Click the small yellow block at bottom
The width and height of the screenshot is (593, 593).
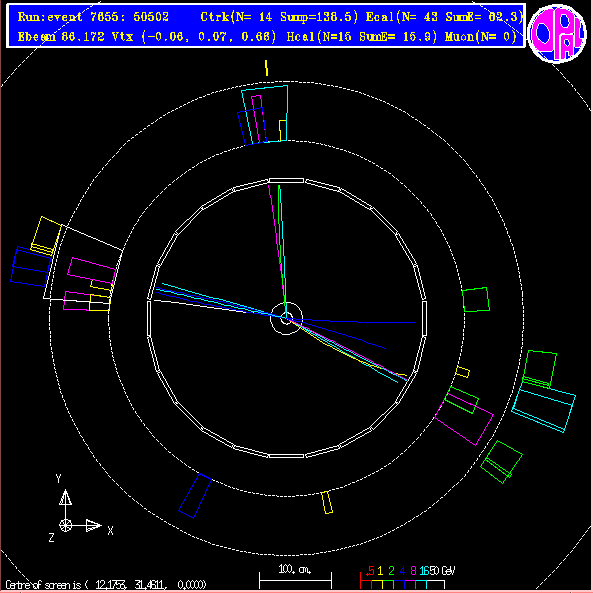pos(327,503)
